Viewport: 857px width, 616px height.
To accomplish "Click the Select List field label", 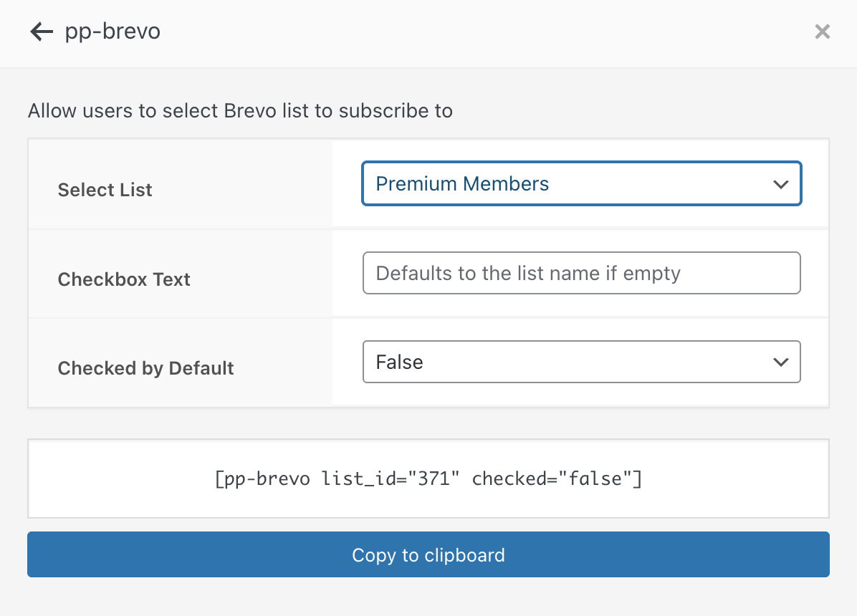I will click(105, 190).
